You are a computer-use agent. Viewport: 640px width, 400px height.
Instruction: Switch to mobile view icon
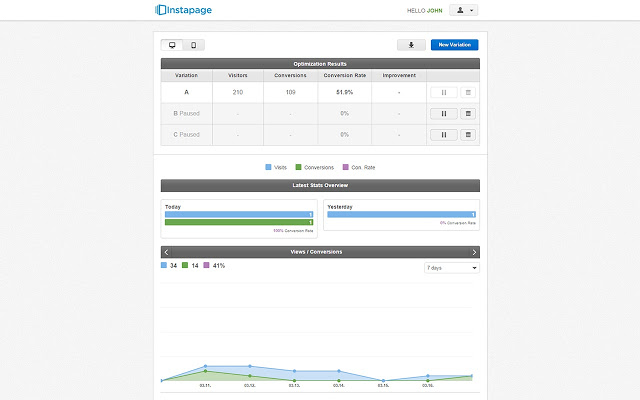193,45
